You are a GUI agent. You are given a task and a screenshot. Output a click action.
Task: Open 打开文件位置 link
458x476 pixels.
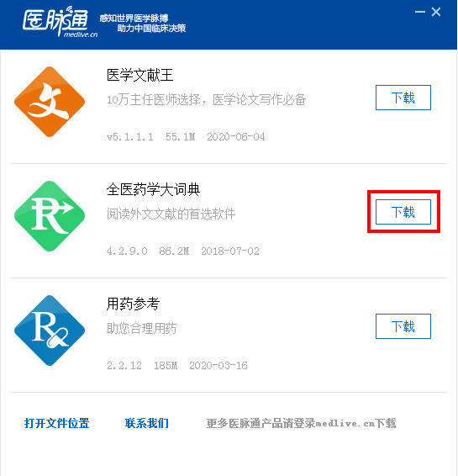tap(56, 423)
